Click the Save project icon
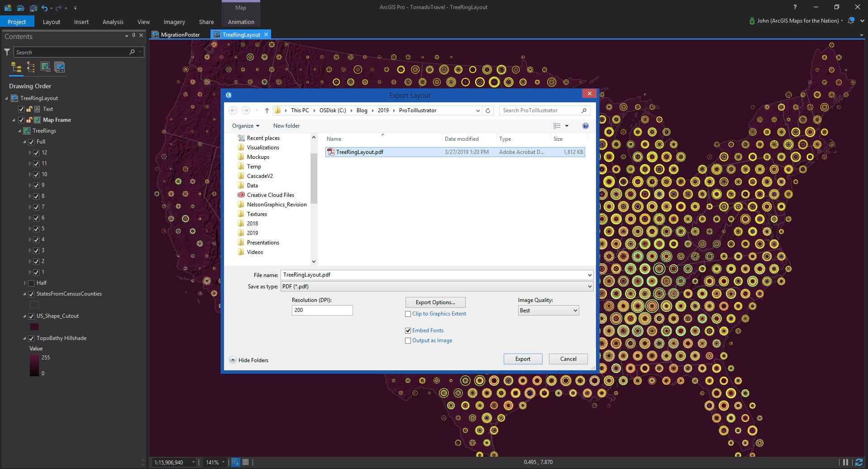The image size is (868, 469). click(33, 8)
